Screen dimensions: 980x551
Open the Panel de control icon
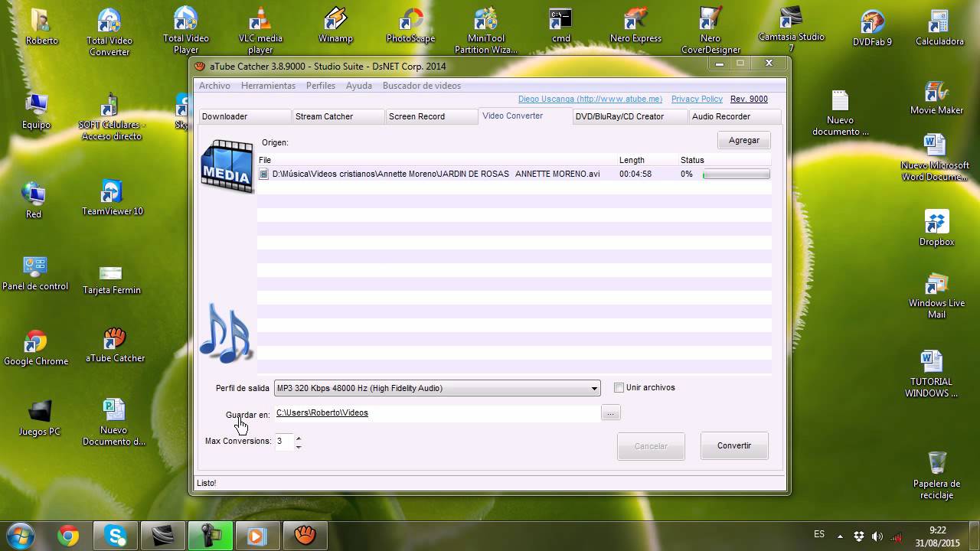point(35,273)
